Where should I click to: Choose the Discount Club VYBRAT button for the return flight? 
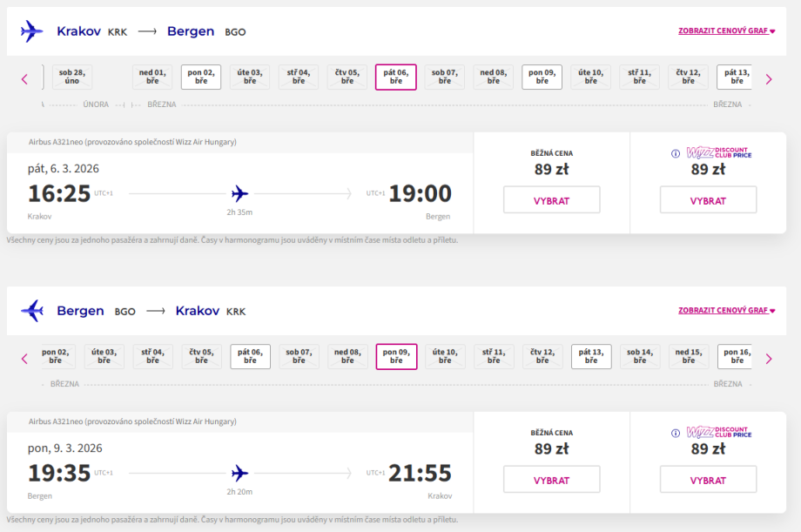coord(708,480)
